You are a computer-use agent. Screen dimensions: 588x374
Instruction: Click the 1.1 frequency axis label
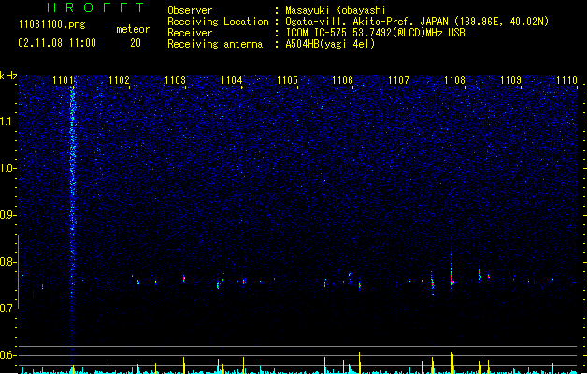[7, 122]
